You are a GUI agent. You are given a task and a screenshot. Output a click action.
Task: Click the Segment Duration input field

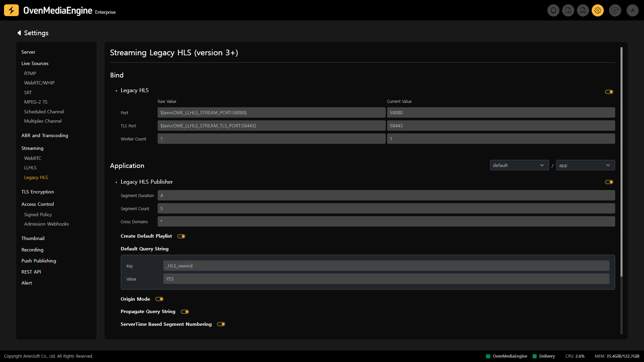pos(386,195)
